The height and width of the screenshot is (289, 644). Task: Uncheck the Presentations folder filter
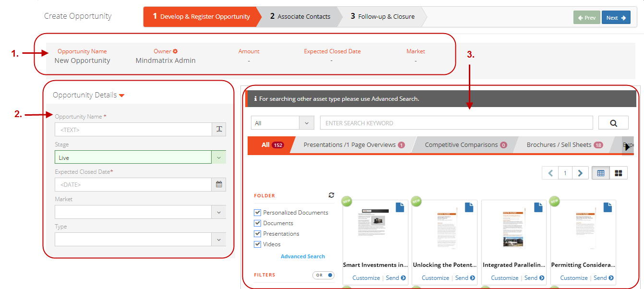(x=257, y=233)
